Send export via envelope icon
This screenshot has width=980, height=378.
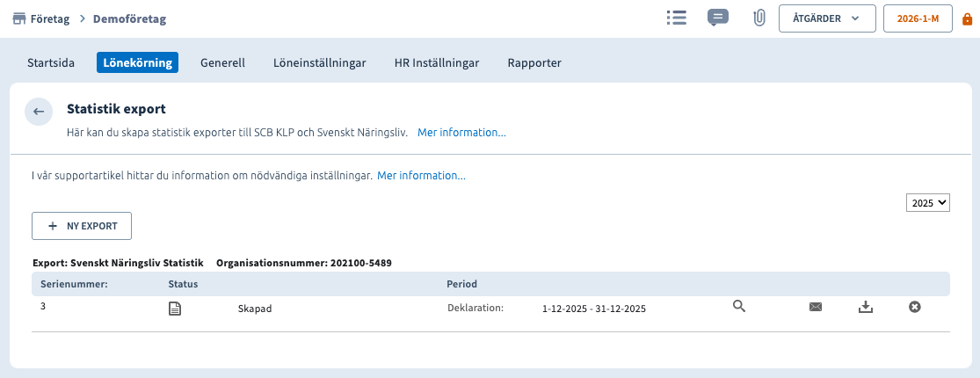click(x=816, y=307)
